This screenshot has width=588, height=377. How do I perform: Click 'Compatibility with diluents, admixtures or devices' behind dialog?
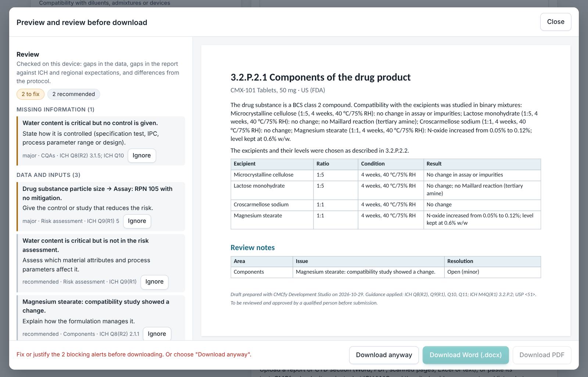(x=104, y=3)
